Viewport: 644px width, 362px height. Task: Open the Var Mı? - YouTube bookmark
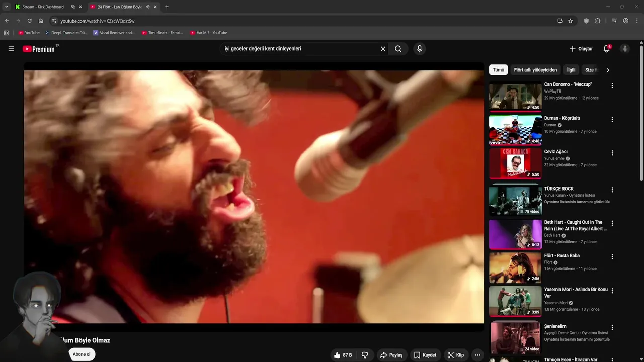(x=208, y=33)
